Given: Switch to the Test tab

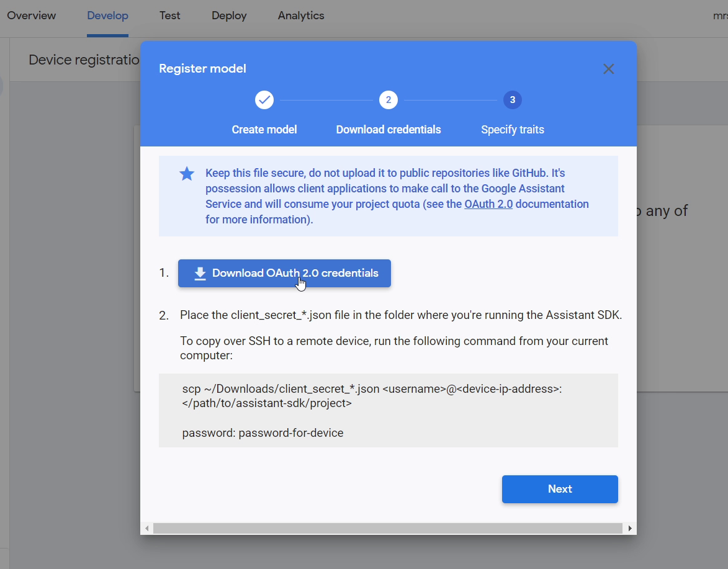Looking at the screenshot, I should pos(169,16).
